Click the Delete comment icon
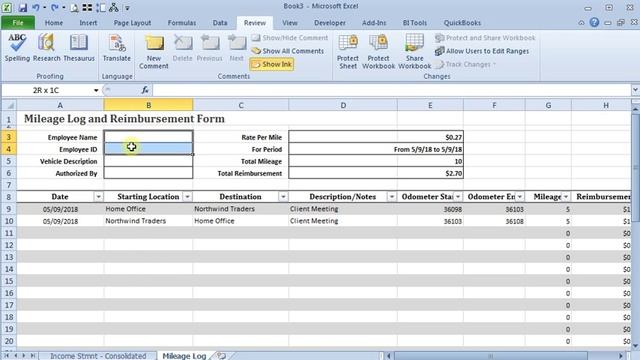640x360 pixels. pos(182,48)
